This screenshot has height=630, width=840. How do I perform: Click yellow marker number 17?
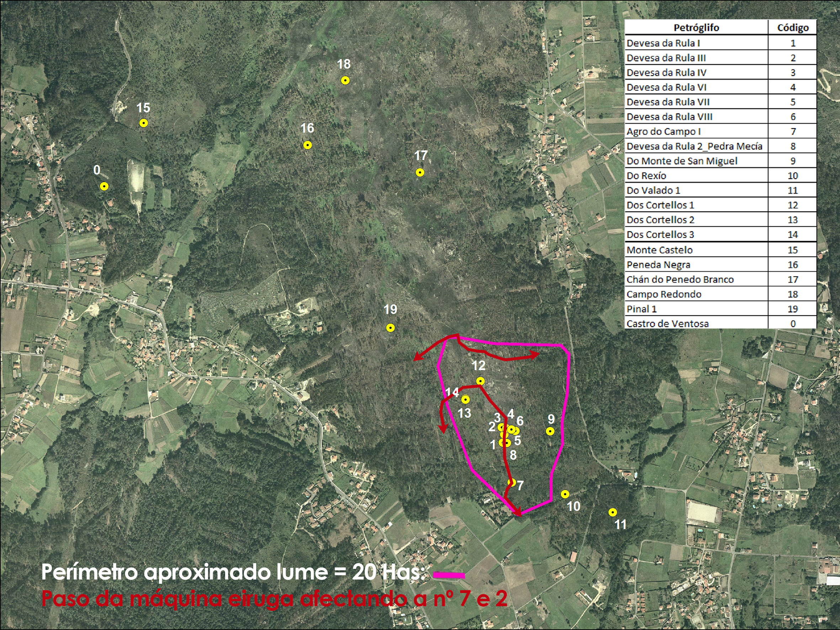click(x=420, y=173)
